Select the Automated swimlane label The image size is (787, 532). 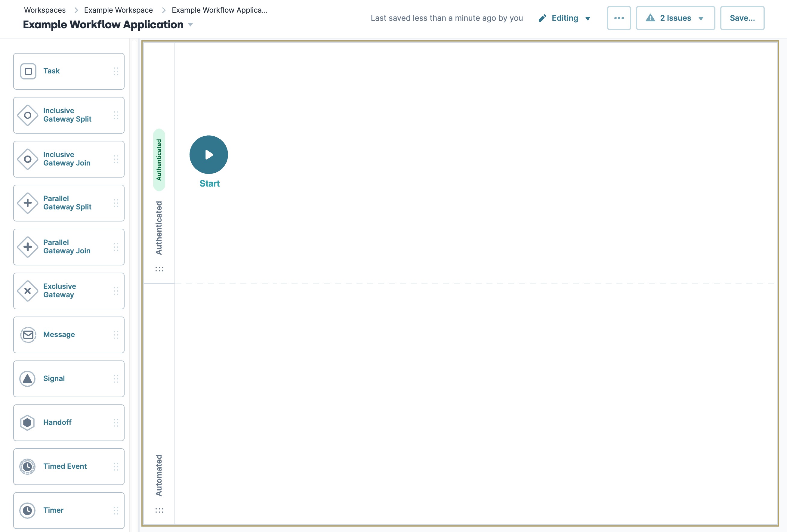click(x=159, y=475)
